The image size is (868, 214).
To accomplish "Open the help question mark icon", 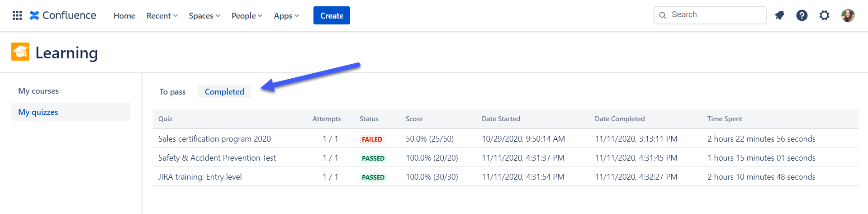I will (802, 15).
